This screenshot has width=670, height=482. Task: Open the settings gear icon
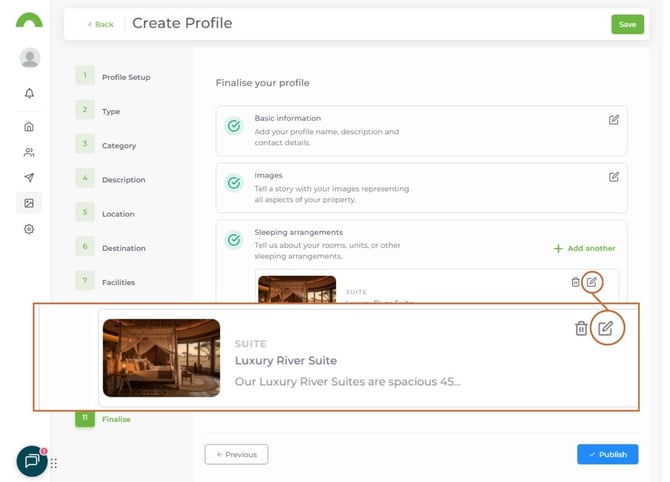coord(29,229)
